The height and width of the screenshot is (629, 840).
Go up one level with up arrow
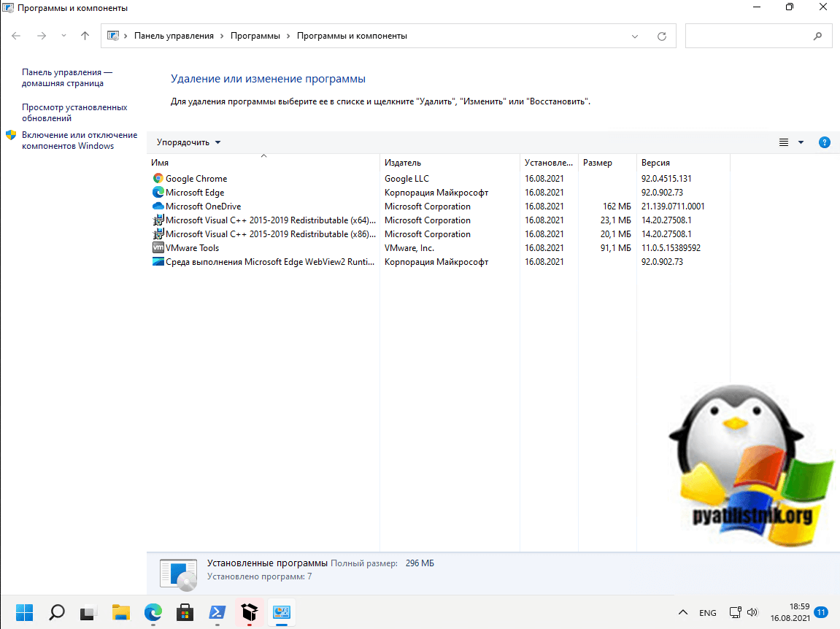click(x=85, y=36)
